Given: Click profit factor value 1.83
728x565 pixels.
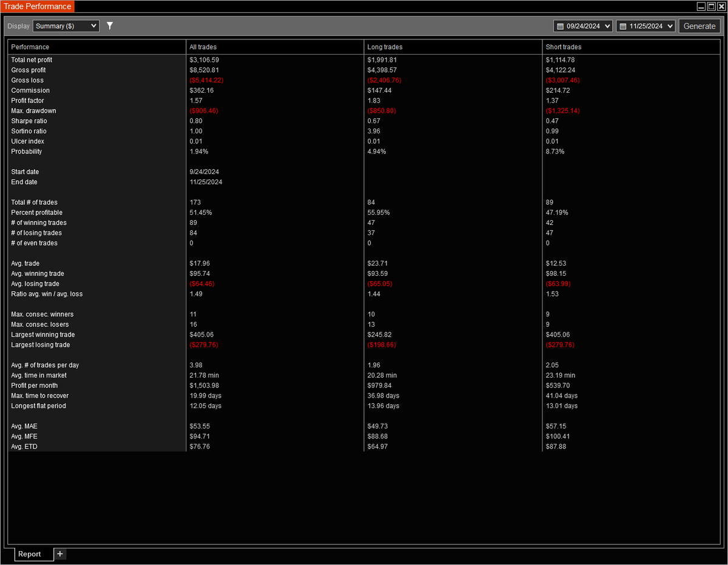Looking at the screenshot, I should 373,101.
